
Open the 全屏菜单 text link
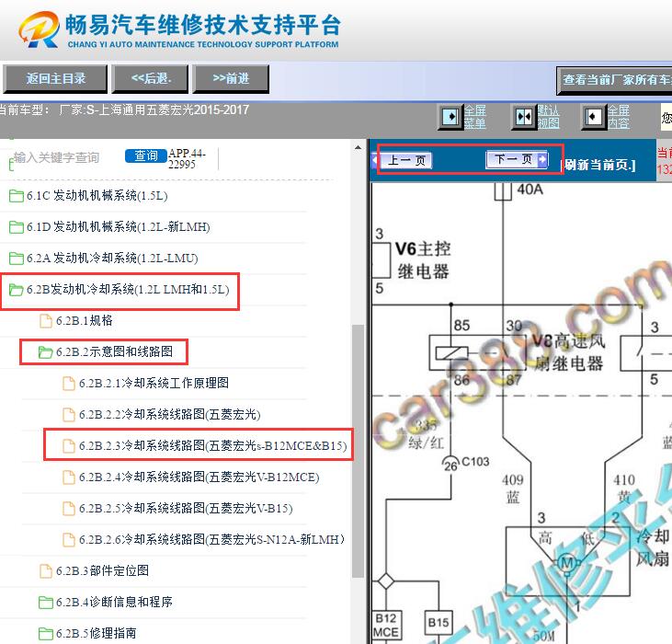pos(475,117)
